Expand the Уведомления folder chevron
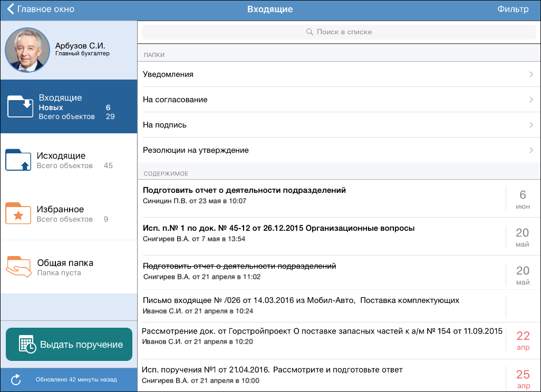 (531, 74)
